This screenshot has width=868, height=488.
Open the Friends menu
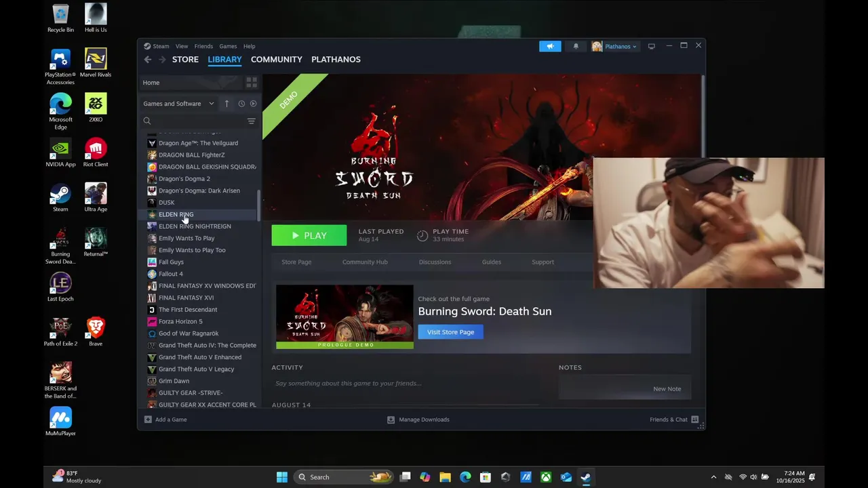(x=203, y=46)
